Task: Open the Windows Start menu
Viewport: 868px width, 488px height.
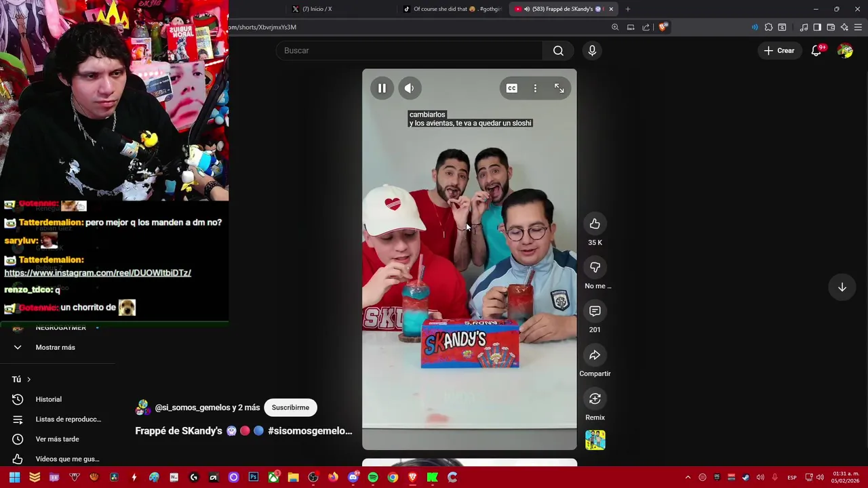Action: coord(14,477)
